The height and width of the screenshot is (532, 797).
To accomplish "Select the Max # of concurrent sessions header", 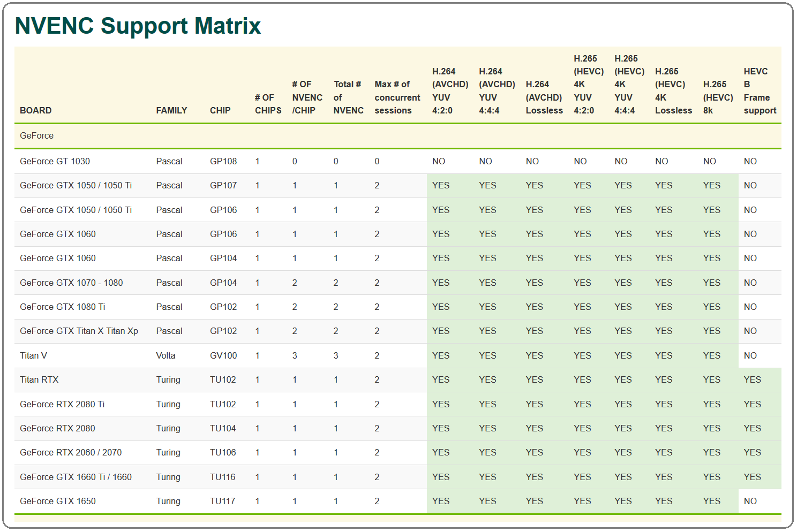I will point(397,97).
